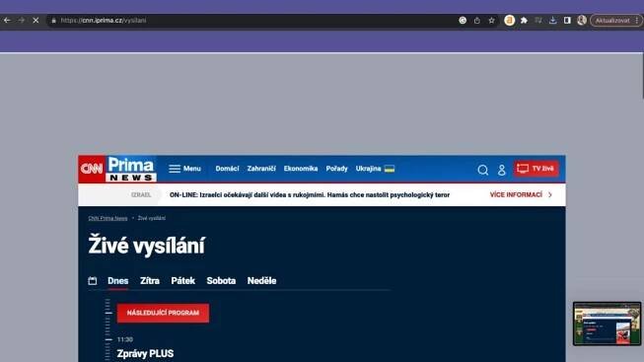
Task: Open the CNN Prima News logo homepage
Action: [x=117, y=169]
